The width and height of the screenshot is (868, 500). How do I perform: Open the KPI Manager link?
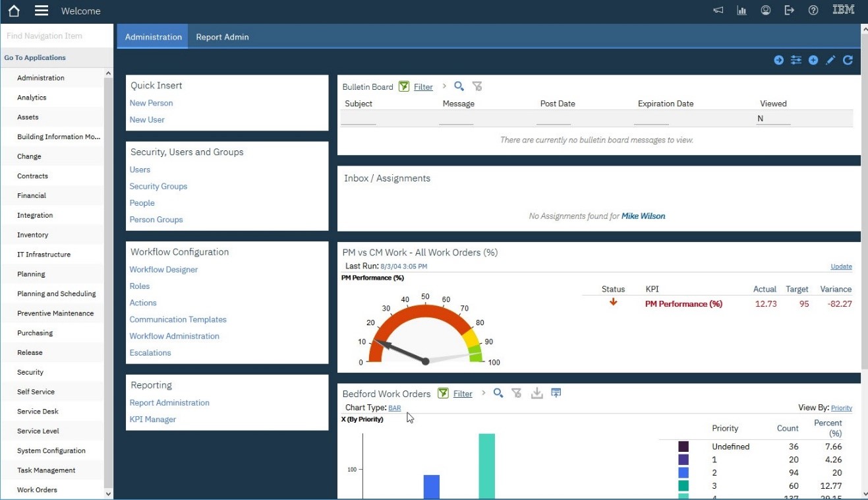(x=153, y=420)
